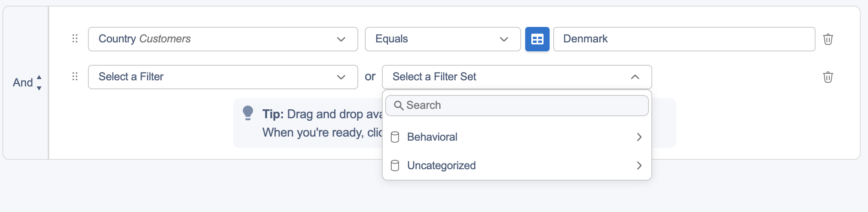Viewport: 868px width, 212px height.
Task: Grab the drag handle on the second filter row
Action: coord(75,77)
